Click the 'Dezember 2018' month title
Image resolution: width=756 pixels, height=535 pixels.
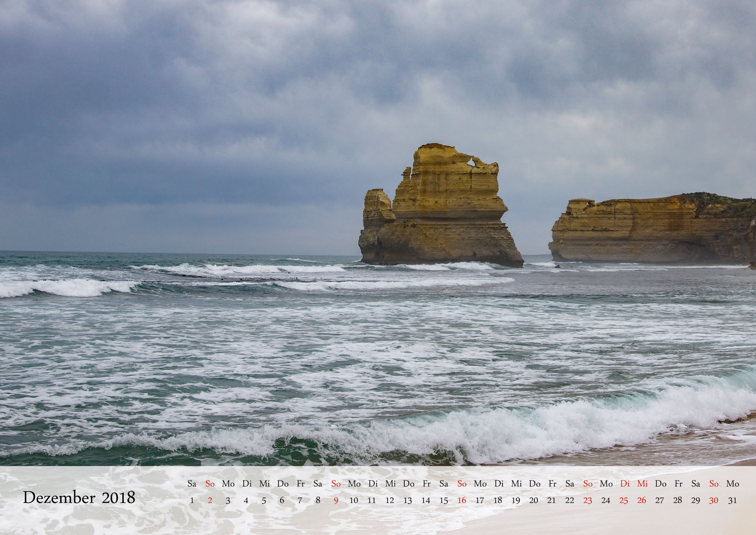pyautogui.click(x=79, y=498)
